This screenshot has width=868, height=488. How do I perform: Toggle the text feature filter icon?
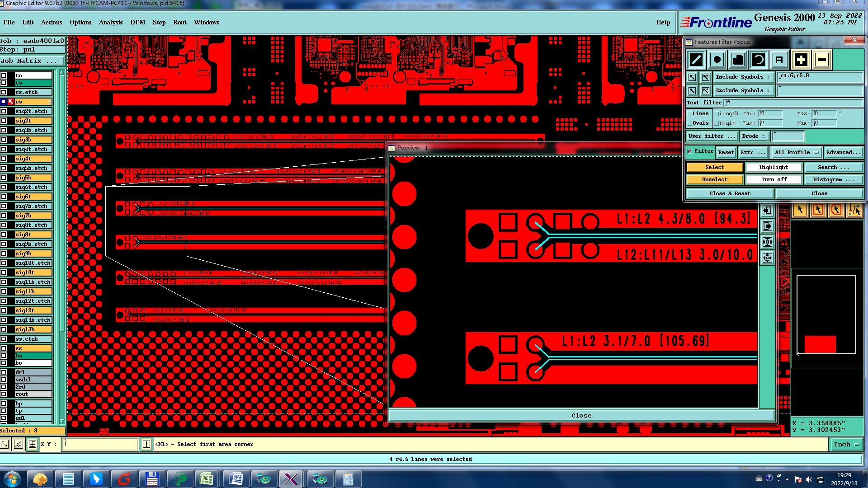pos(779,60)
